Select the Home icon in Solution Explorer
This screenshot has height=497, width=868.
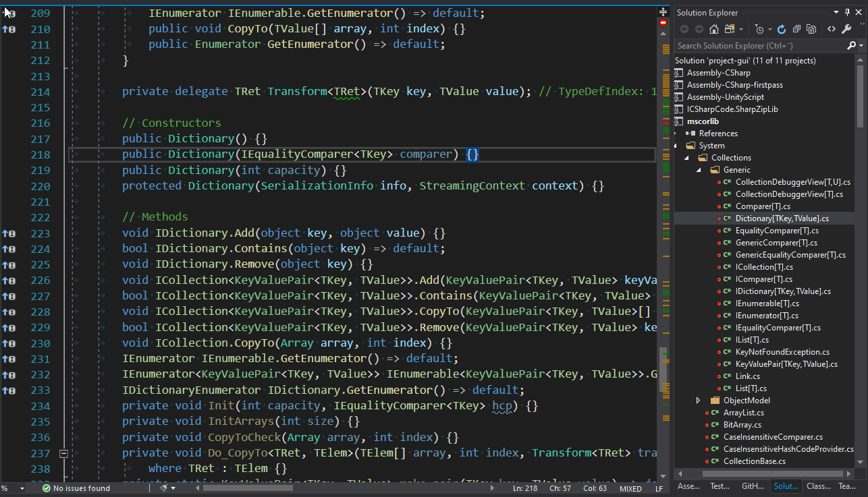tap(714, 28)
